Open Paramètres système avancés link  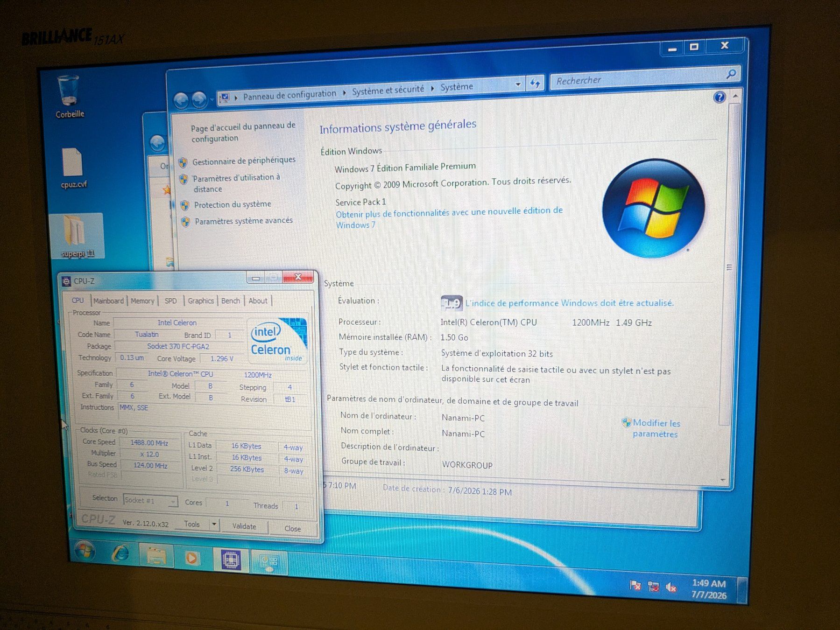click(x=244, y=221)
